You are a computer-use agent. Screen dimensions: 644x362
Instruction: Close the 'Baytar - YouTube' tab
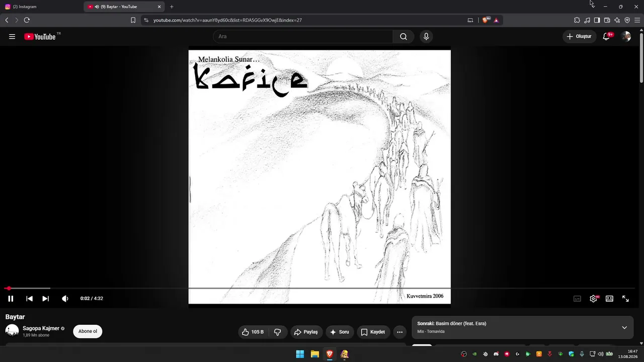point(159,7)
